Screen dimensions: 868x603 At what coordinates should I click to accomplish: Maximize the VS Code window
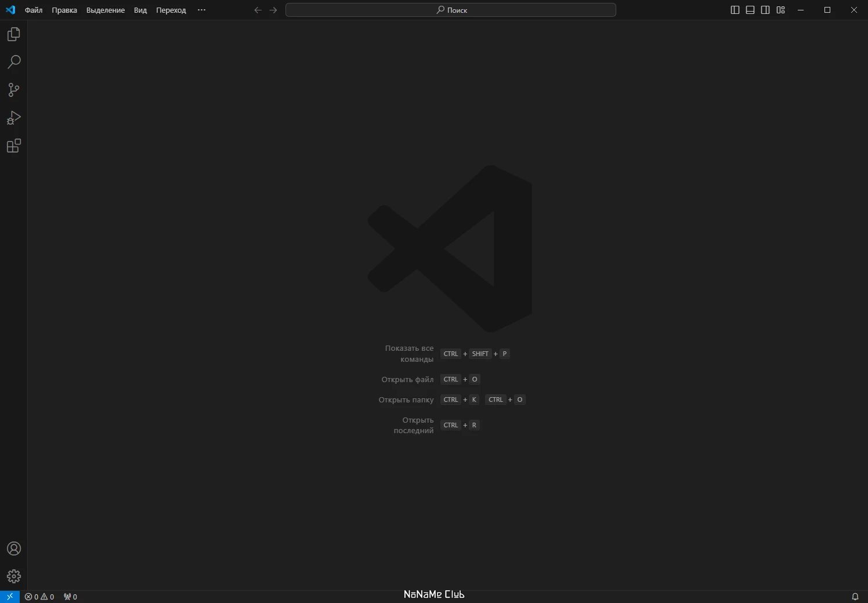pyautogui.click(x=827, y=10)
